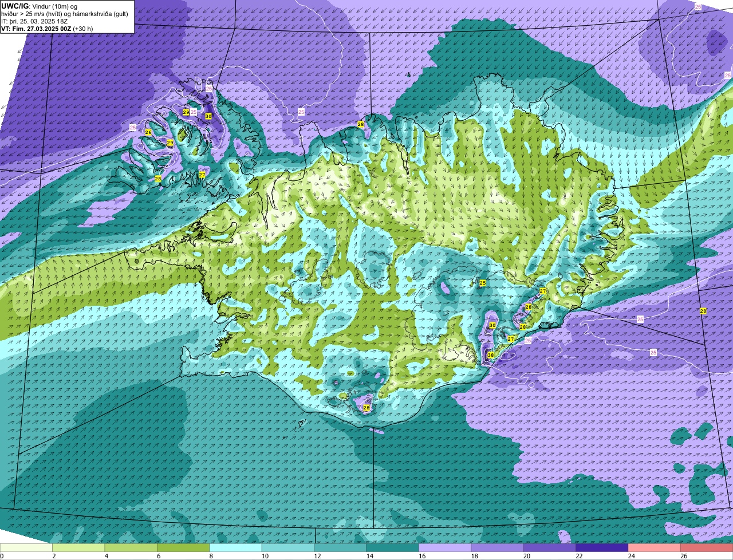Select the olive green 6–8 m/s swatch
733x560 pixels.
tap(183, 547)
